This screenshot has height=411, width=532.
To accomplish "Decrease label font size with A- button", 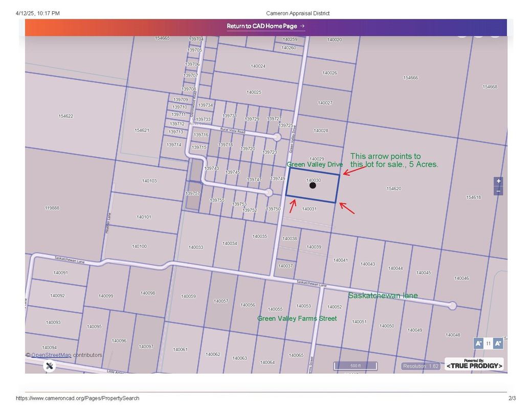I will click(478, 344).
